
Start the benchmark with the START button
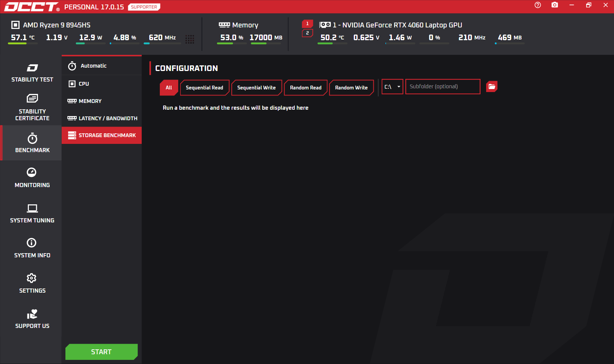point(102,352)
